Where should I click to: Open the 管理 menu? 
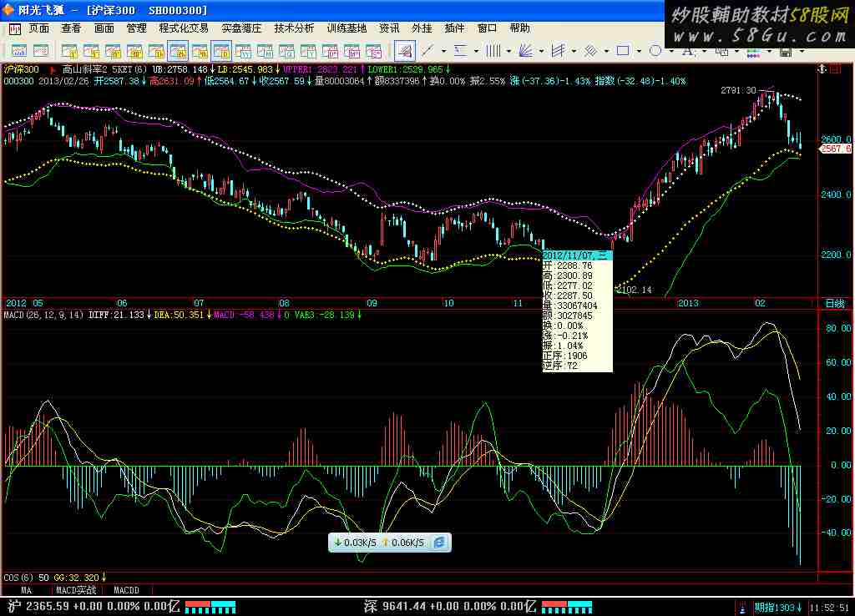click(136, 28)
